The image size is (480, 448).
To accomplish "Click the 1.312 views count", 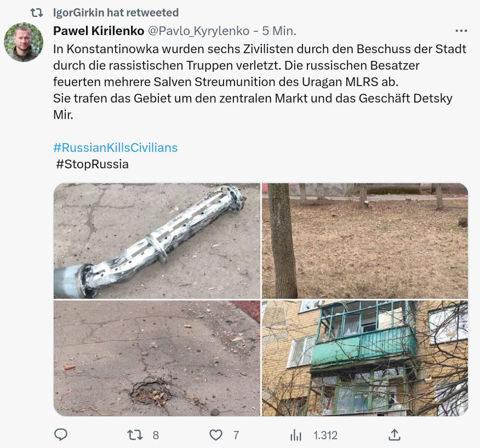I will click(325, 435).
